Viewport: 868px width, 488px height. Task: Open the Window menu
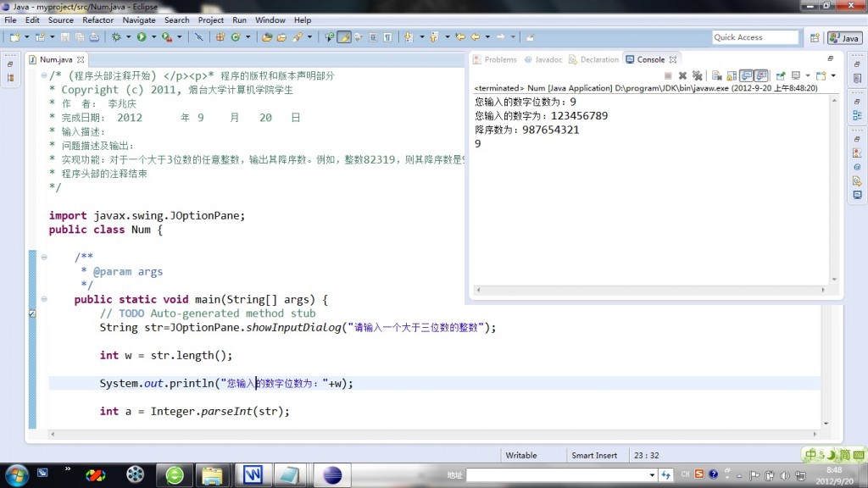(270, 20)
